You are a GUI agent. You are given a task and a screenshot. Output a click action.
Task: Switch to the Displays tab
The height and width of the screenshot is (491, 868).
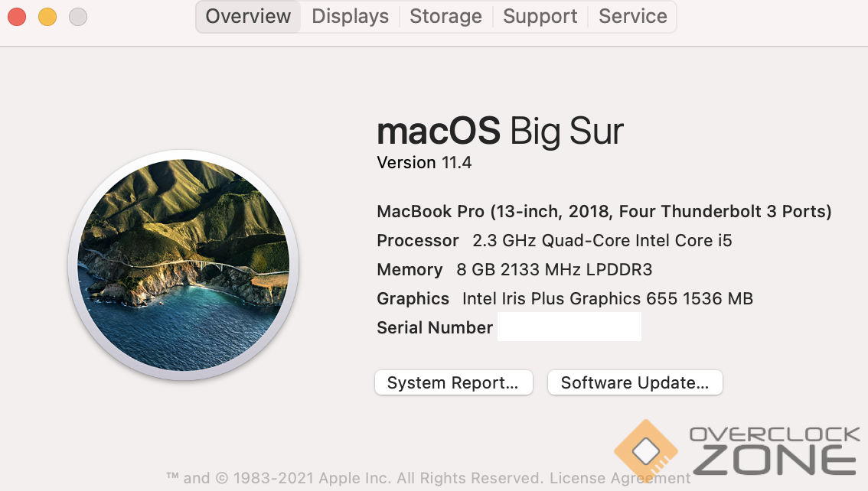(x=350, y=17)
